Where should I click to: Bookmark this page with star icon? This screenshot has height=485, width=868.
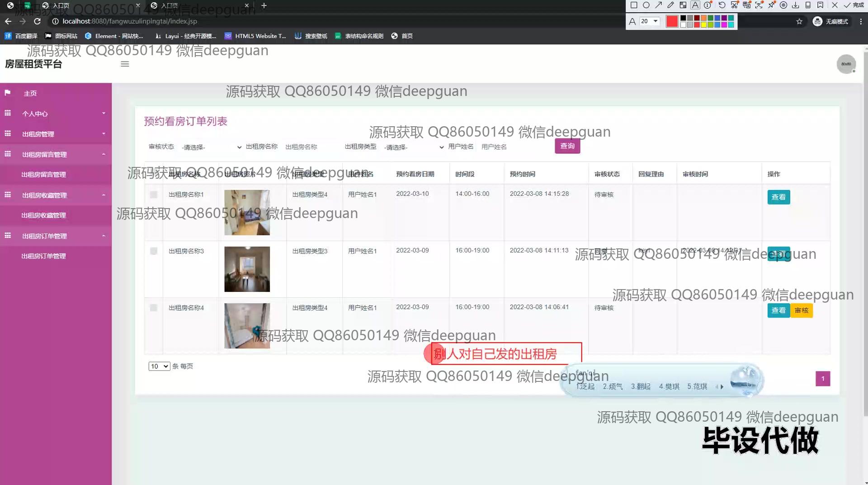799,21
